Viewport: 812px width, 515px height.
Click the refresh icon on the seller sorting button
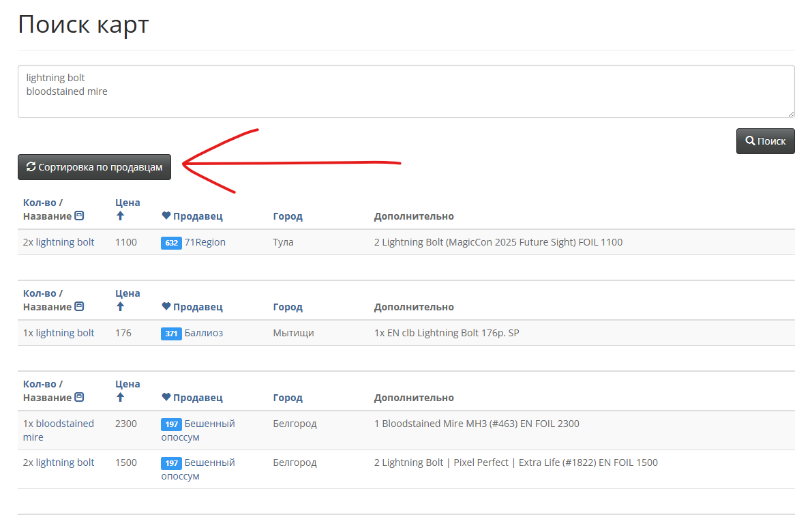pyautogui.click(x=31, y=167)
